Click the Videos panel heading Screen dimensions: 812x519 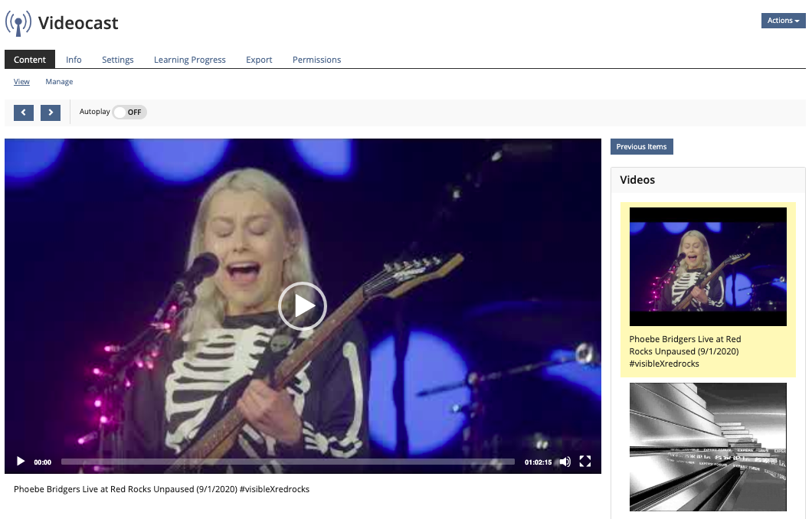click(x=637, y=180)
